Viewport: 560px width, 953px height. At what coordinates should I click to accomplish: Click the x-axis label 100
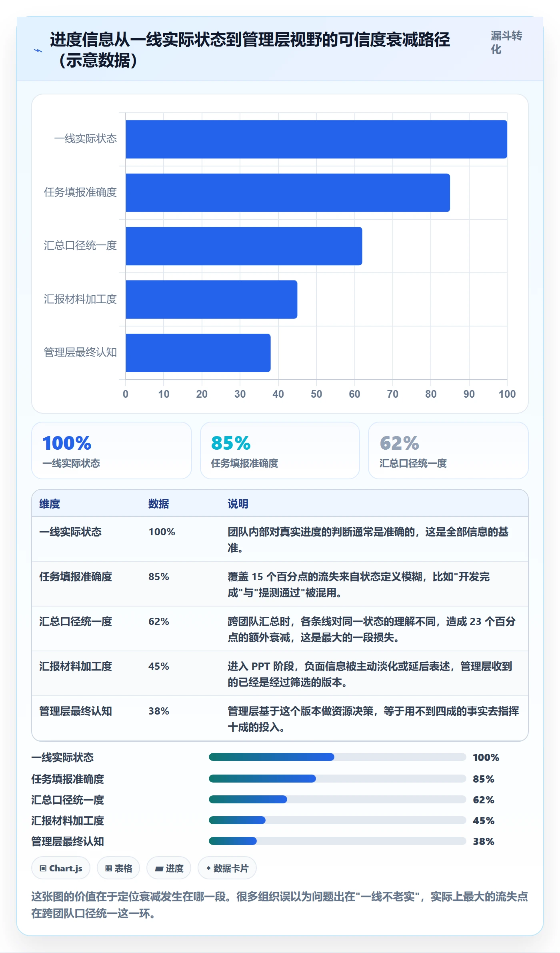tap(507, 394)
